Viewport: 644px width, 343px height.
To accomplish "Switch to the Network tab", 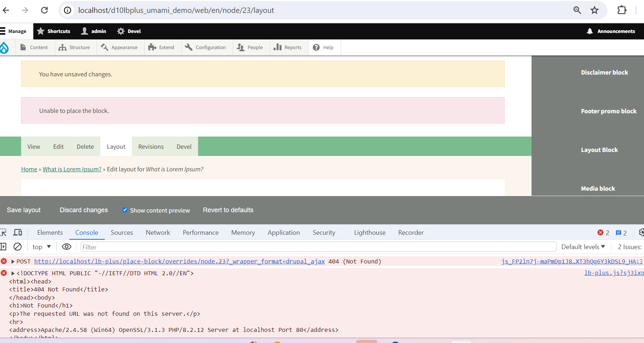I will tap(158, 232).
